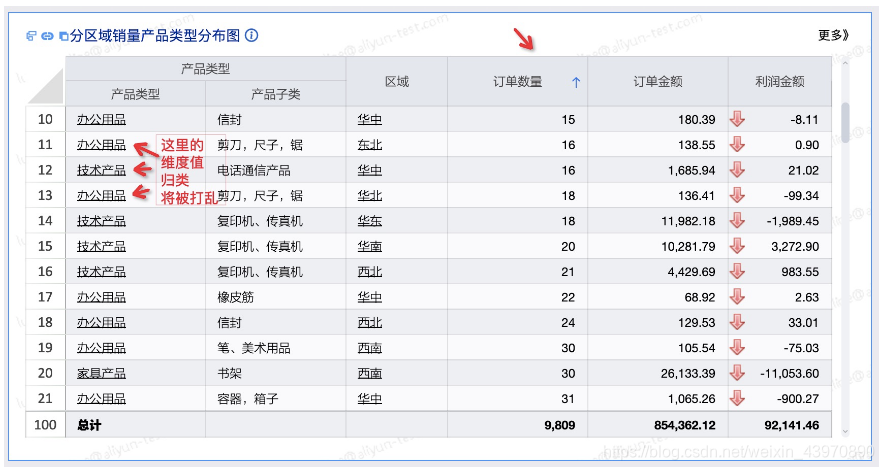Open 华南 region link in row 15
This screenshot has width=884, height=470.
[x=370, y=246]
